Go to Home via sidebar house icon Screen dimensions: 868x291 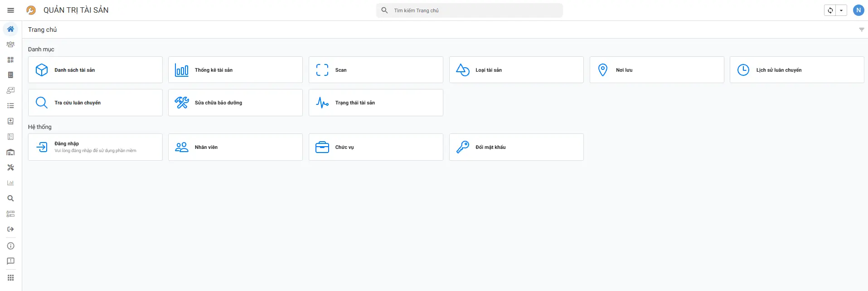[x=10, y=29]
